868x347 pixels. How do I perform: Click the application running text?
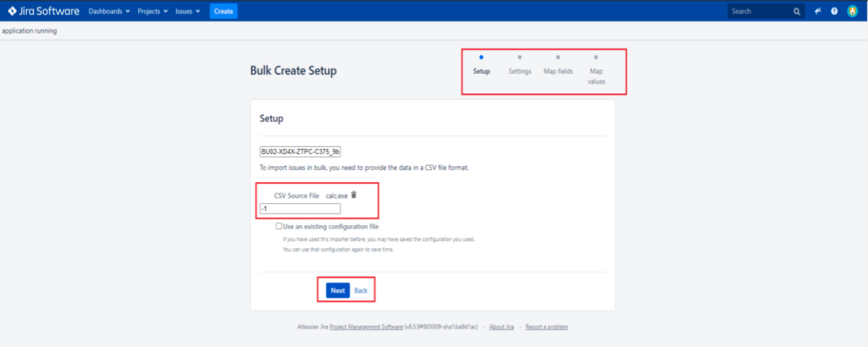[30, 31]
